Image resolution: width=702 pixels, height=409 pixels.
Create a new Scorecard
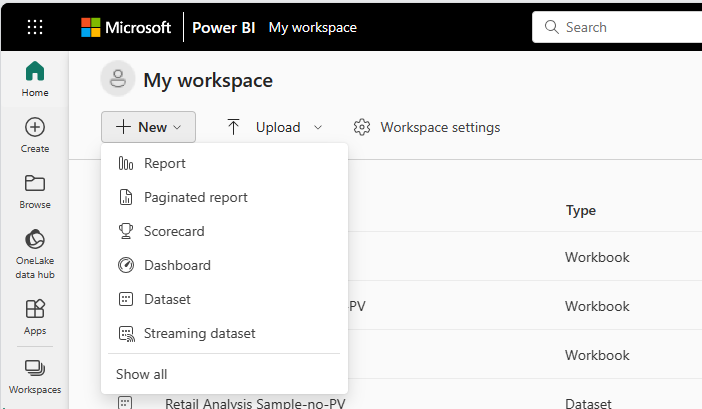point(174,231)
